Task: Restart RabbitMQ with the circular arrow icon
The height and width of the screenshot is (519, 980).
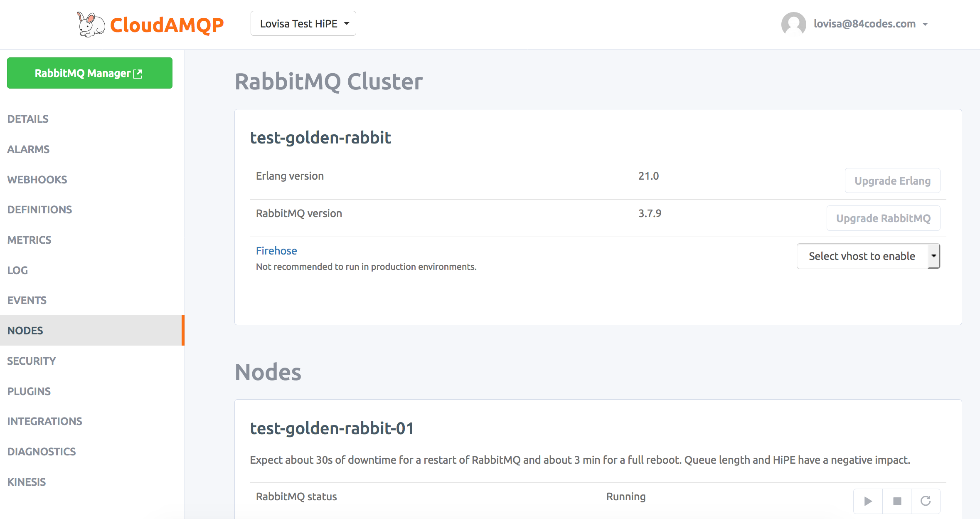Action: [x=926, y=501]
